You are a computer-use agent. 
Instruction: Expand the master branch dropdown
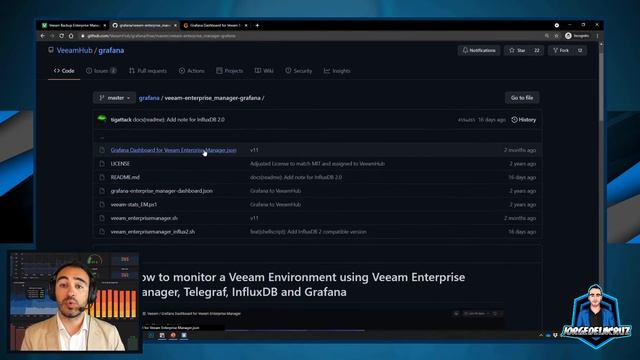[x=114, y=98]
